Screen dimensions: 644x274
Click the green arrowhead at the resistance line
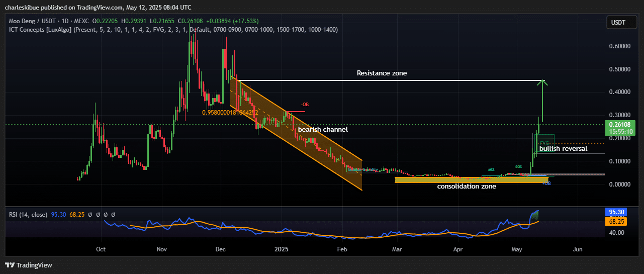pos(542,82)
